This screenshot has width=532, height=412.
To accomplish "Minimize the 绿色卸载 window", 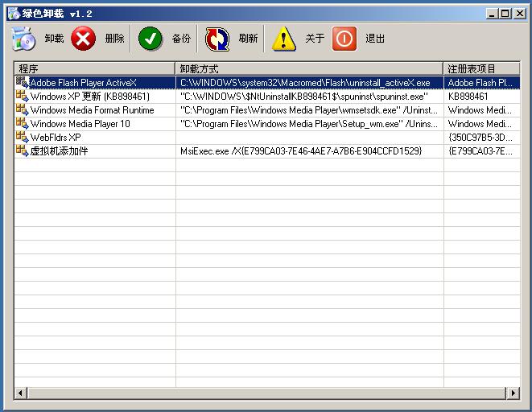I will pos(492,14).
